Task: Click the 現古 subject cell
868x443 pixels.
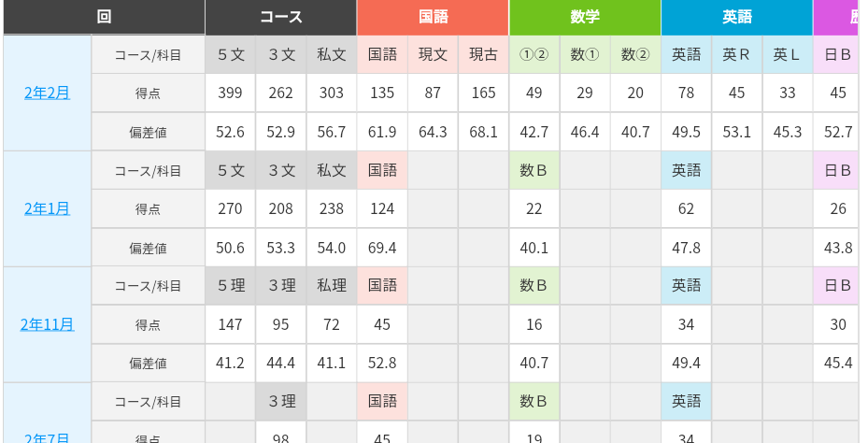Action: coord(483,55)
